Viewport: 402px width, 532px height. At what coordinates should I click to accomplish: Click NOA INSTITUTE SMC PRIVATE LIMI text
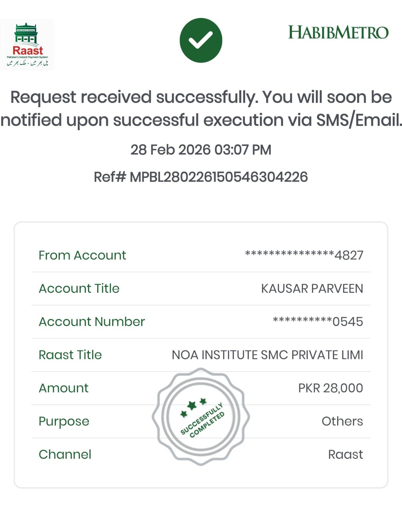tap(267, 355)
